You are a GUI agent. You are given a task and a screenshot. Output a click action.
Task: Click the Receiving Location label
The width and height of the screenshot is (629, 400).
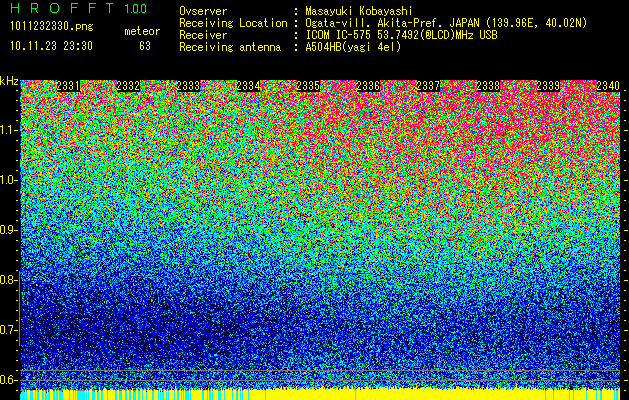point(233,23)
